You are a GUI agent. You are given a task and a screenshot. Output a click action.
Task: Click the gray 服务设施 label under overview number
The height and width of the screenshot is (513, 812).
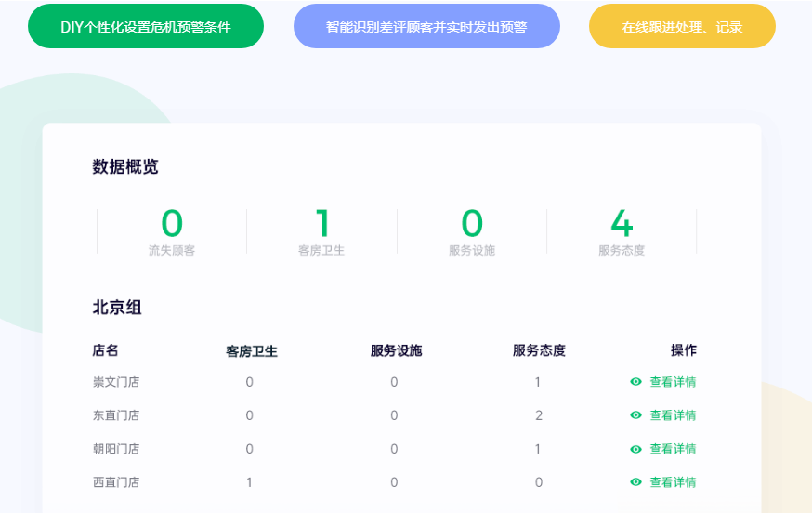tap(472, 250)
